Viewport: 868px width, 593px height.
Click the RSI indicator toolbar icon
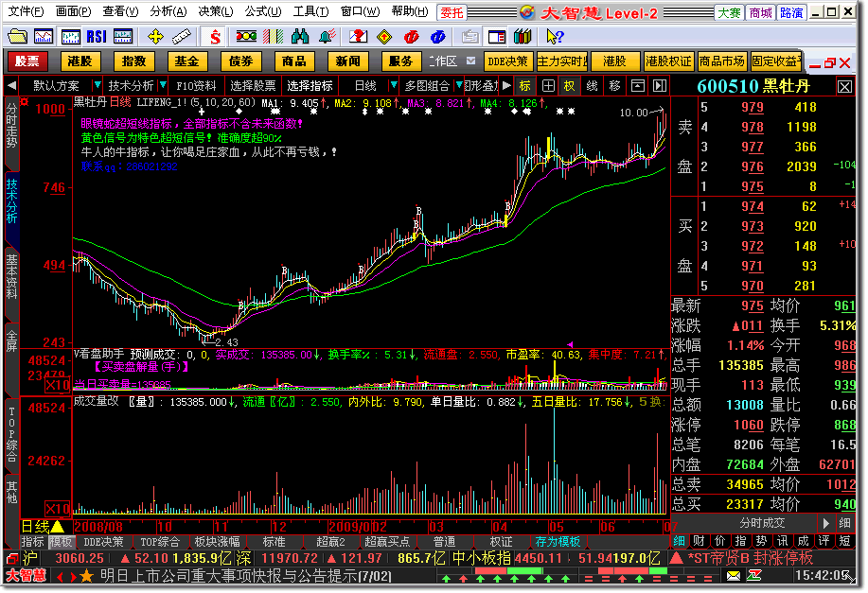click(97, 37)
